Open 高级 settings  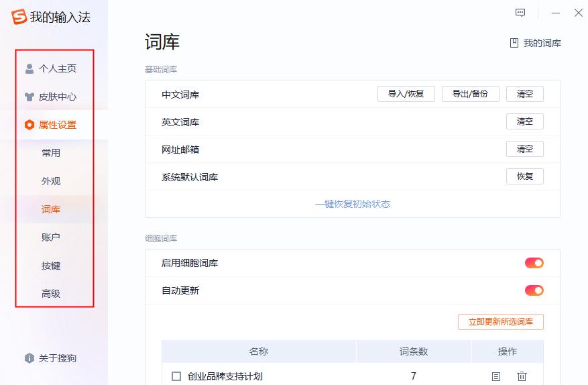click(51, 293)
